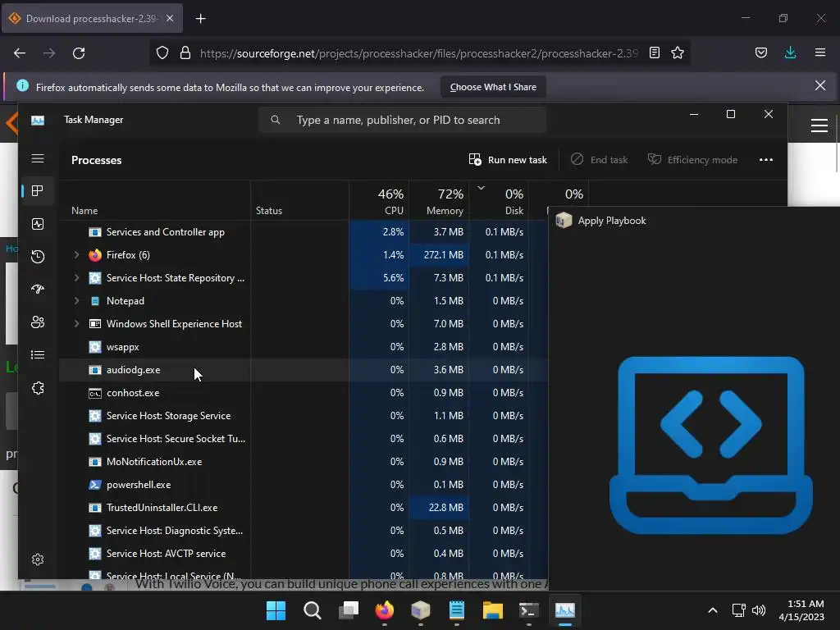
Task: Focus Task Manager search field
Action: pyautogui.click(x=402, y=120)
